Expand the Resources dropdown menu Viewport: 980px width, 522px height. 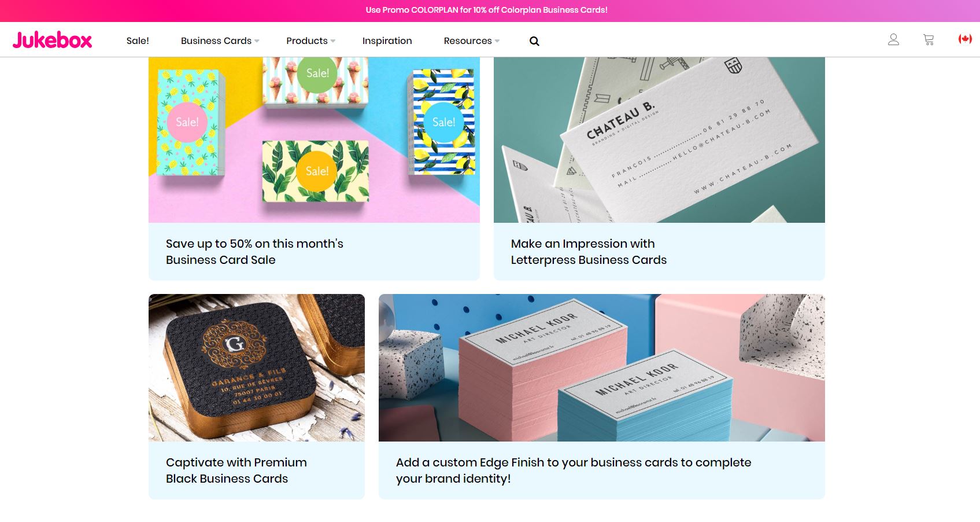tap(471, 41)
